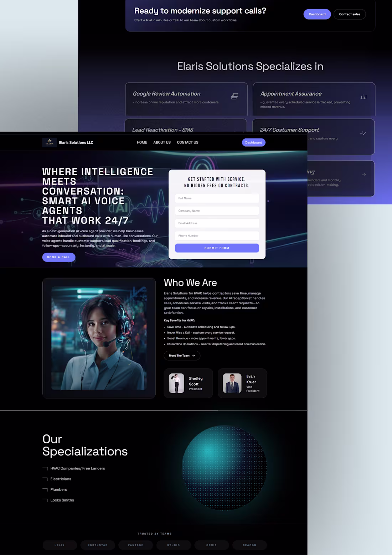Open the ABOUT US page

[x=162, y=142]
